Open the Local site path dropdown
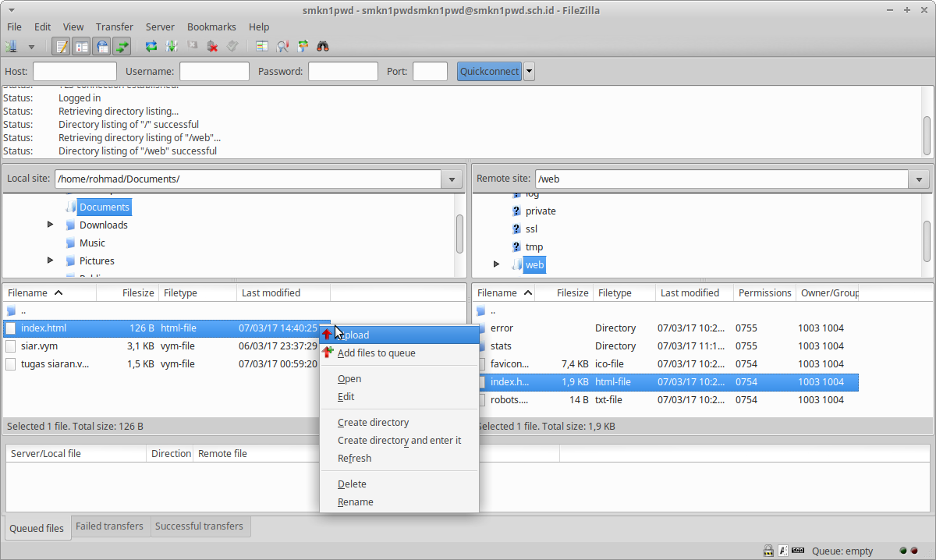Screen dimensions: 936x560 tap(452, 179)
